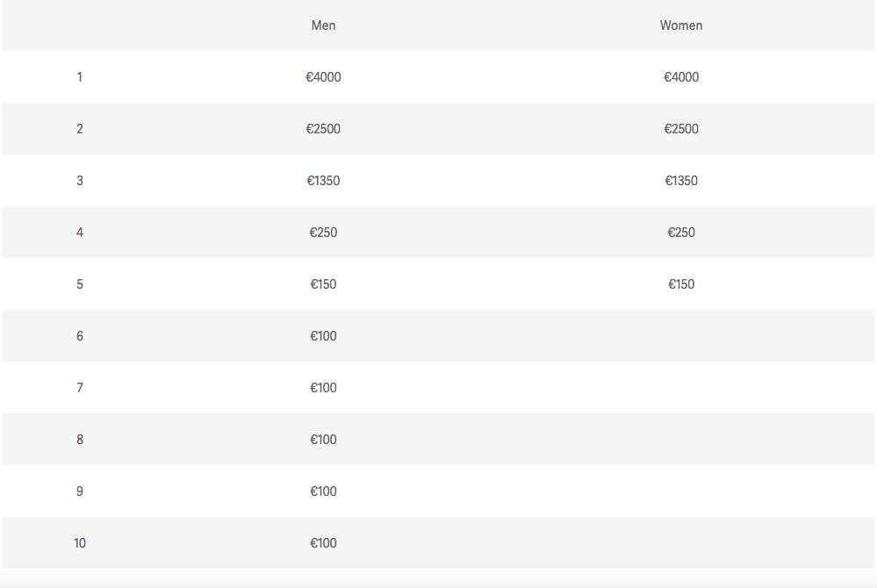Screen dimensions: 877x588
Task: Click the men's €100 prize in row 8
Action: coord(323,440)
